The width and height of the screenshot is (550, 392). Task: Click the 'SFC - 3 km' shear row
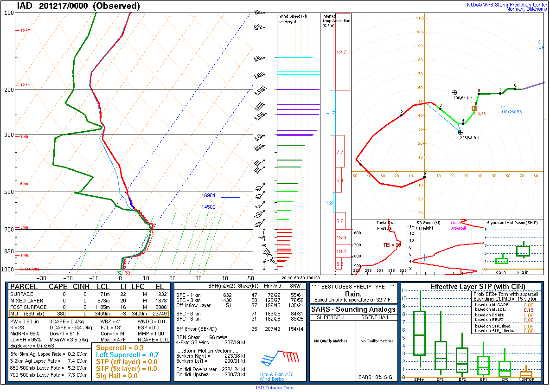pos(240,300)
